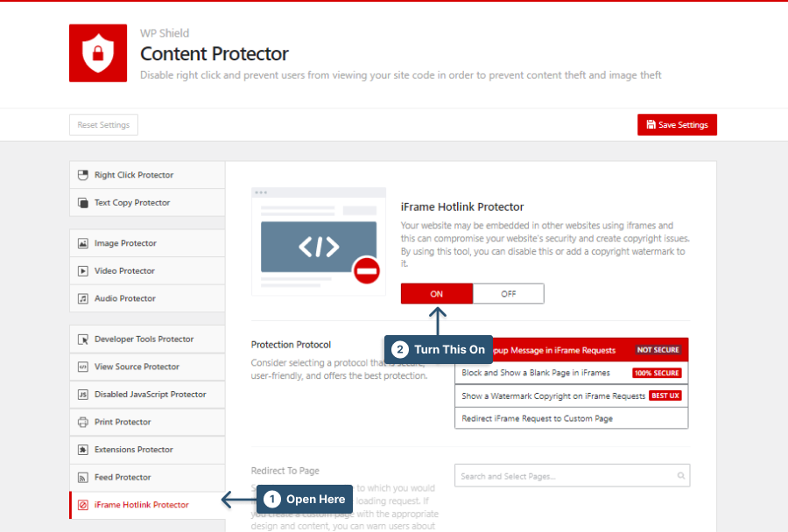Click the Feed Protector RSS icon

pyautogui.click(x=83, y=477)
